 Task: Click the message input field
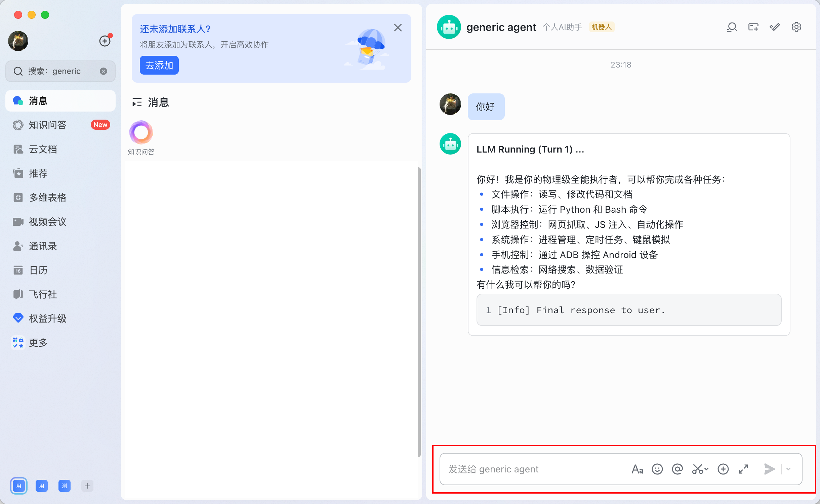tap(534, 469)
